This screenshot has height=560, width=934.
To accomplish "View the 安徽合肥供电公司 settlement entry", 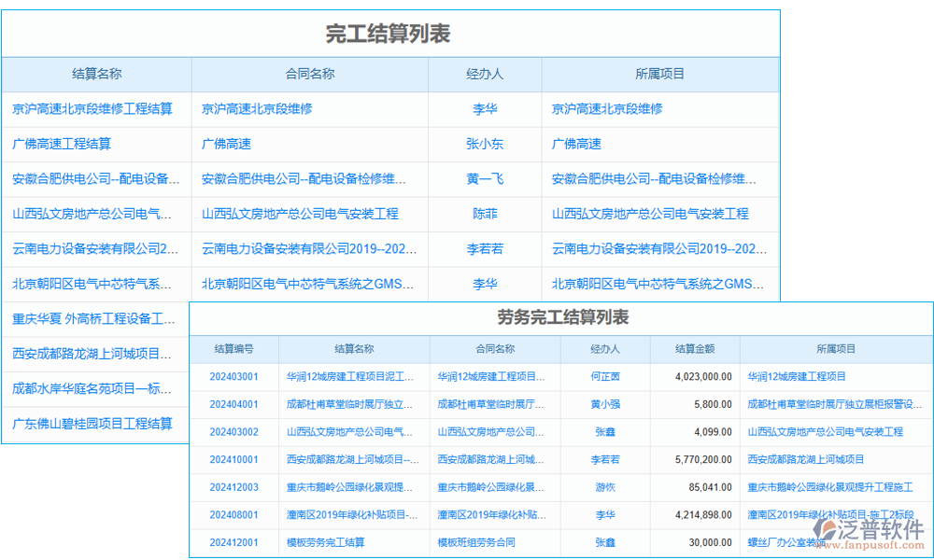I will click(x=92, y=179).
